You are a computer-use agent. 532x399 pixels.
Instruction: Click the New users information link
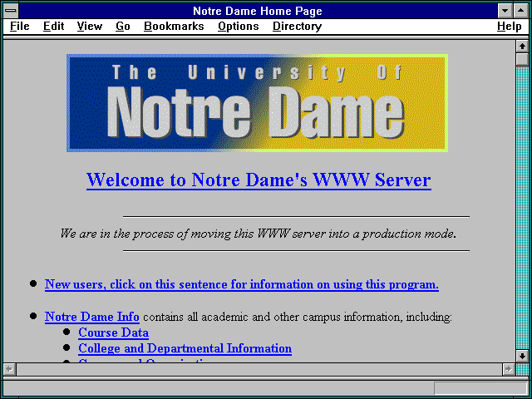coord(242,284)
